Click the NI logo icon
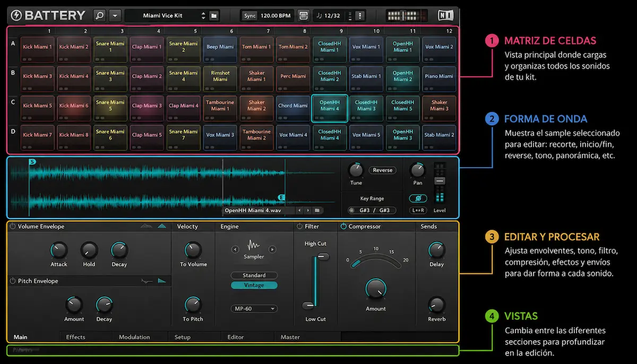637x364 pixels. (446, 15)
